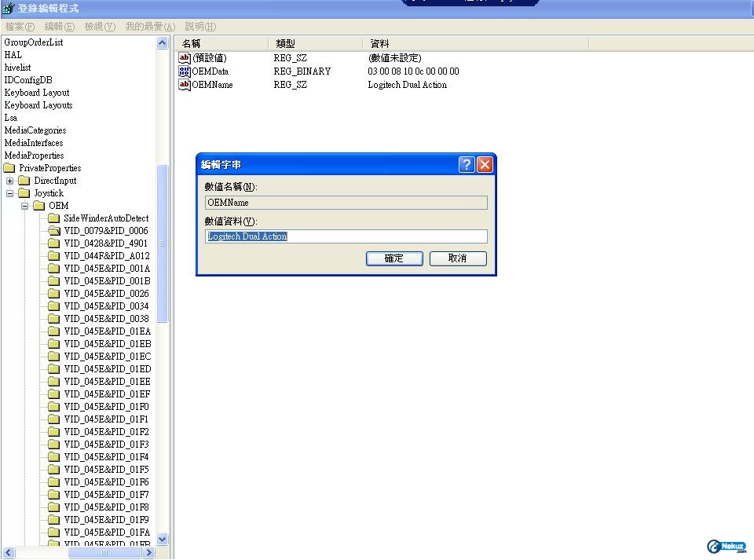Select MediaCategories in the tree
This screenshot has height=560, width=754.
(35, 130)
